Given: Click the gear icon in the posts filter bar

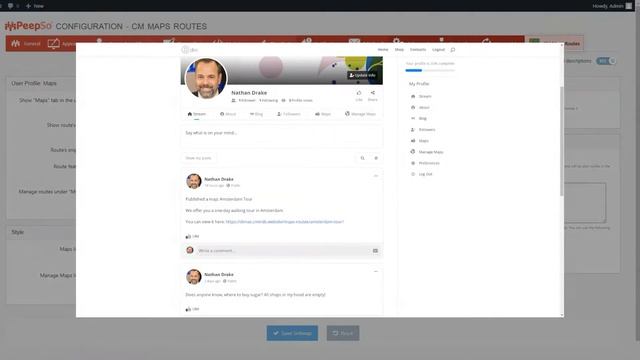Looking at the screenshot, I should (376, 158).
